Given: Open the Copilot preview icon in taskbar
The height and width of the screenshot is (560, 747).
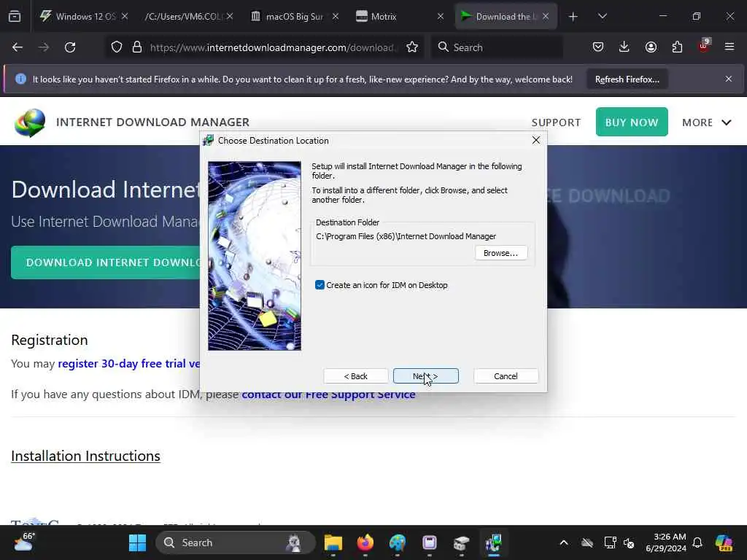Looking at the screenshot, I should [x=724, y=542].
